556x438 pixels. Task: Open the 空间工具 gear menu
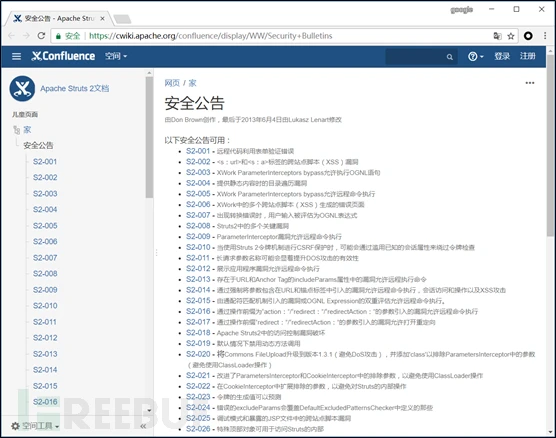[x=35, y=426]
